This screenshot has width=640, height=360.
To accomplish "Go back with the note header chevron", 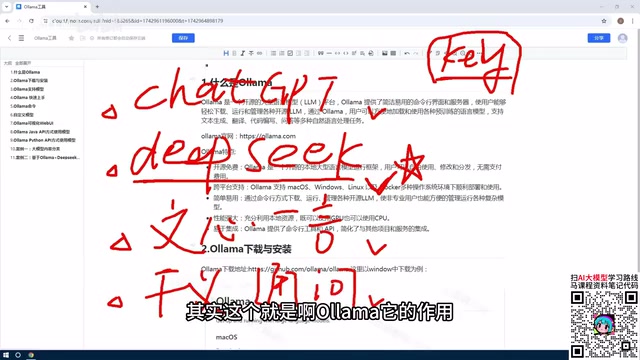I will tap(9, 38).
